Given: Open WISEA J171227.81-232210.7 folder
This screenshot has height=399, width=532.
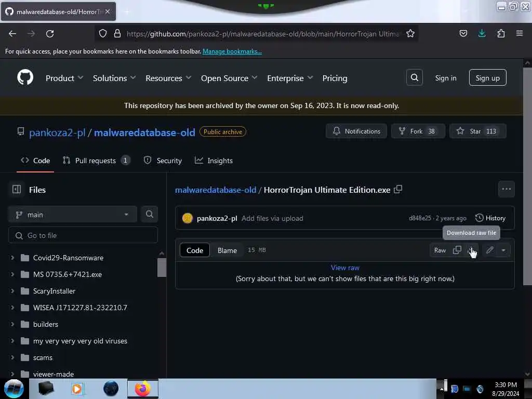Looking at the screenshot, I should 80,308.
